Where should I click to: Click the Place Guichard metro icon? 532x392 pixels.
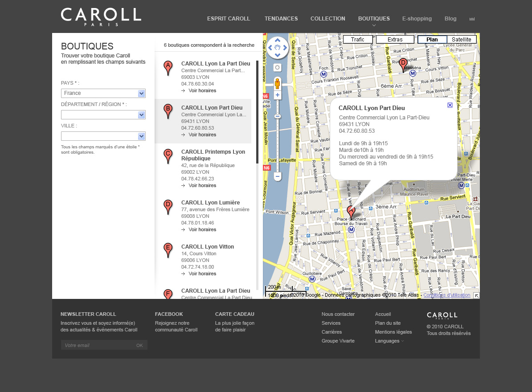pos(351,229)
